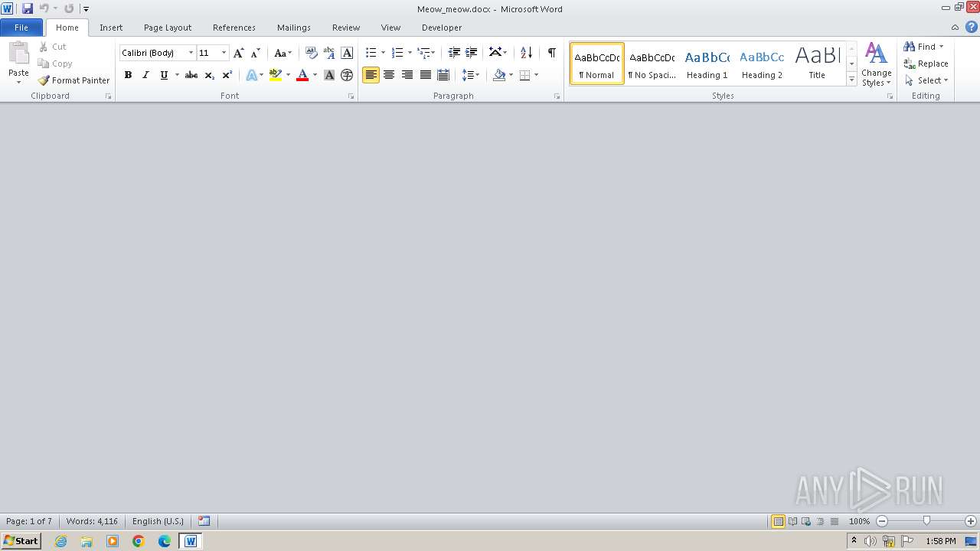This screenshot has width=980, height=551.
Task: Increase paragraph indent
Action: click(x=472, y=53)
